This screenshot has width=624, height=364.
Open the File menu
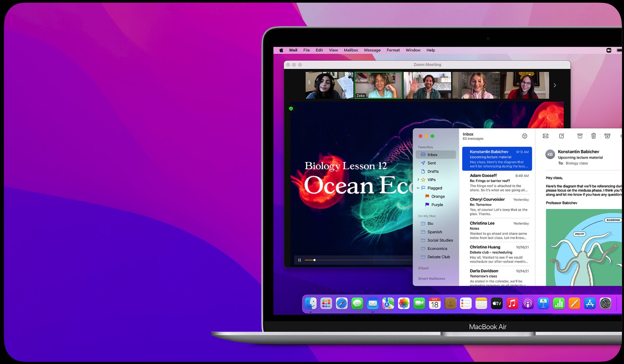pos(306,50)
